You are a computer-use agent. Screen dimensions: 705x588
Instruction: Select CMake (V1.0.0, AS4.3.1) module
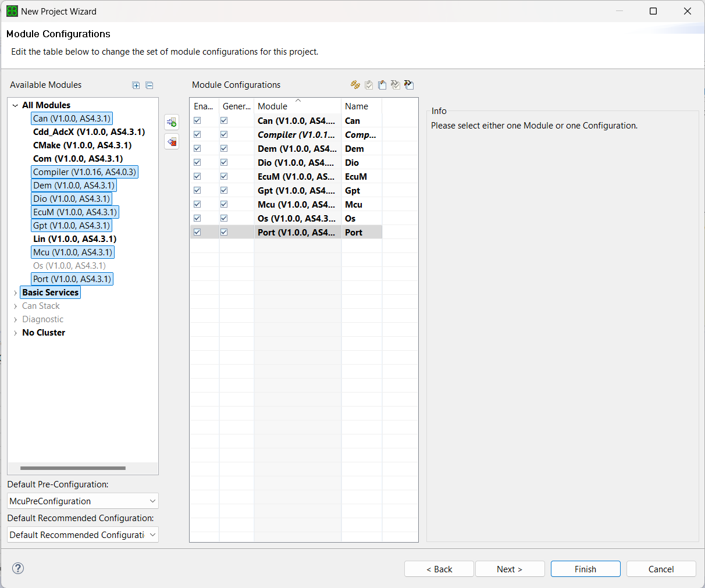[82, 145]
